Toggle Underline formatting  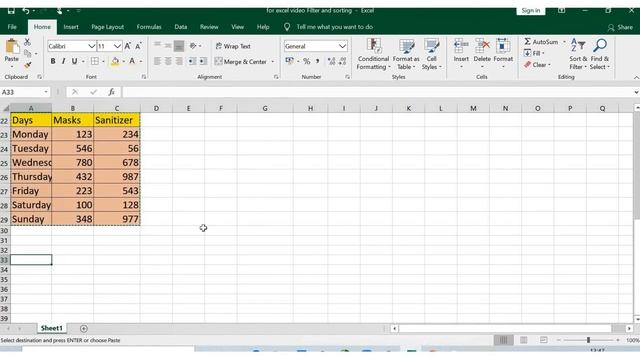pyautogui.click(x=74, y=61)
